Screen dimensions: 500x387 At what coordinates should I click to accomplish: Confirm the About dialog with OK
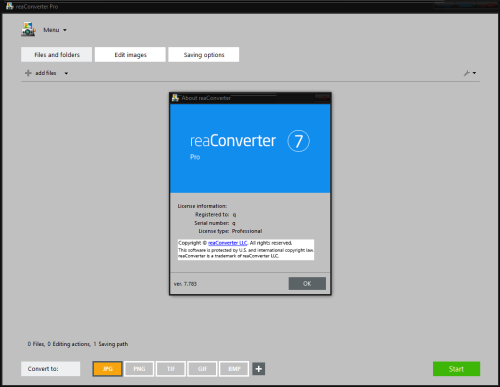click(x=307, y=284)
